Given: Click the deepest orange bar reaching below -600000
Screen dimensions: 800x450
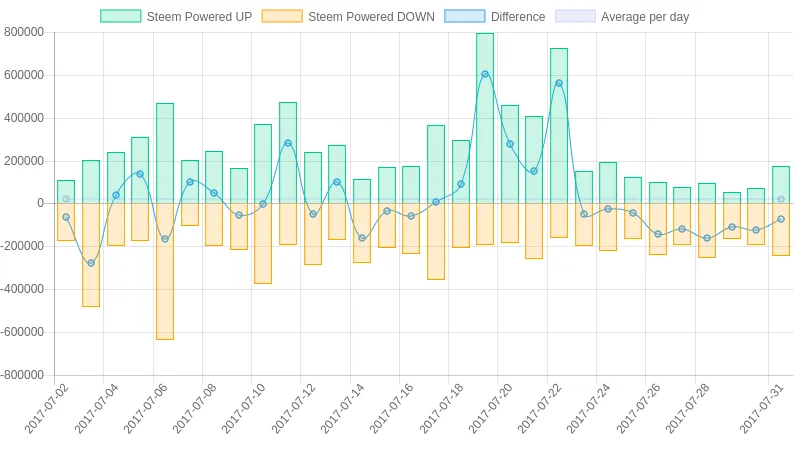Looking at the screenshot, I should (x=165, y=271).
